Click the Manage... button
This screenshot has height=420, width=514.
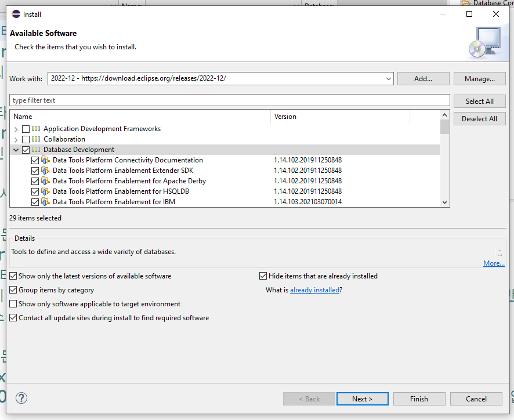coord(480,79)
